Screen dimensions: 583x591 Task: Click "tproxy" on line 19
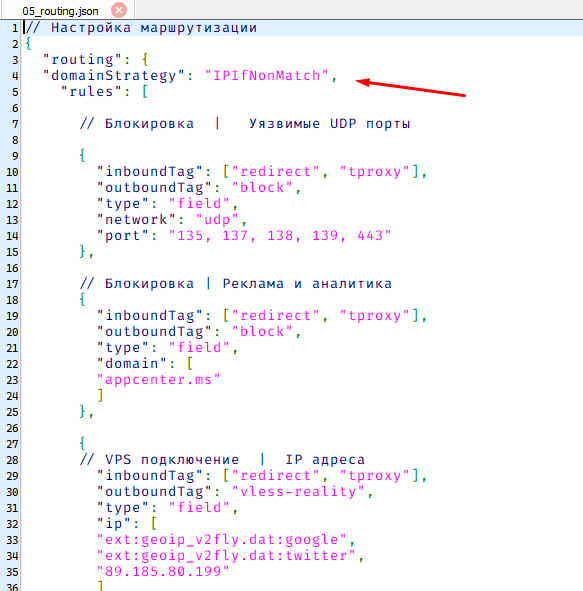(374, 315)
